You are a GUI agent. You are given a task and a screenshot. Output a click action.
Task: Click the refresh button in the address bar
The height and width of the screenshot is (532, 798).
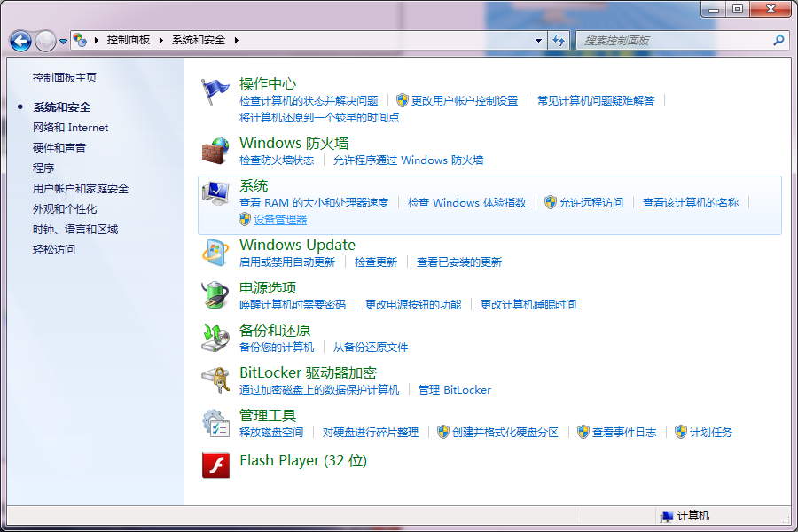click(559, 40)
